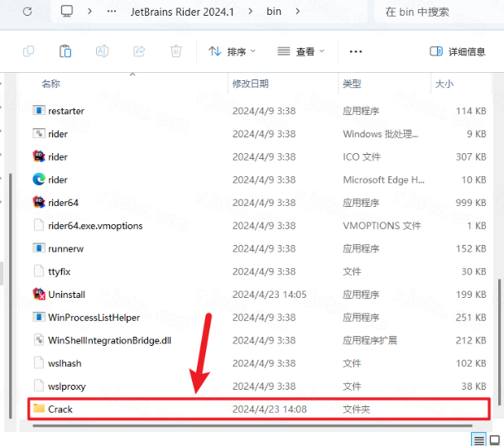Open the 查看 view dropdown
This screenshot has width=504, height=446.
coord(301,51)
